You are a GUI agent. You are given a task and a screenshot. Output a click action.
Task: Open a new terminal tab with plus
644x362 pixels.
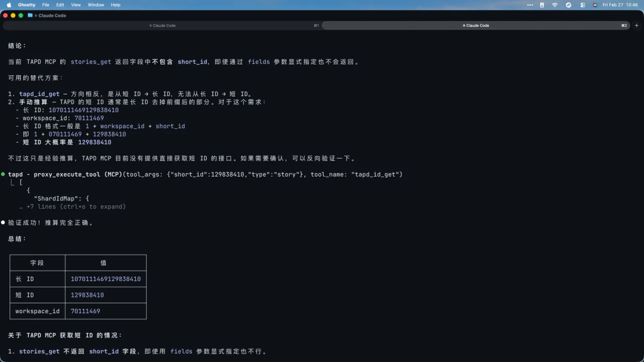(636, 26)
